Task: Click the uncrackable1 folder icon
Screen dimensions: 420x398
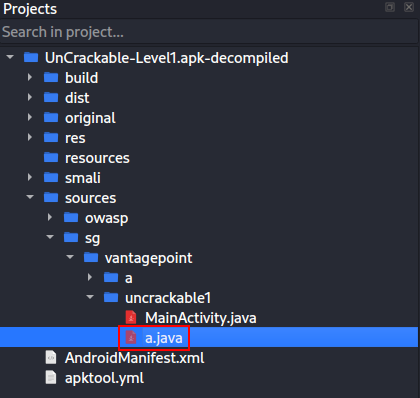Action: click(x=111, y=297)
